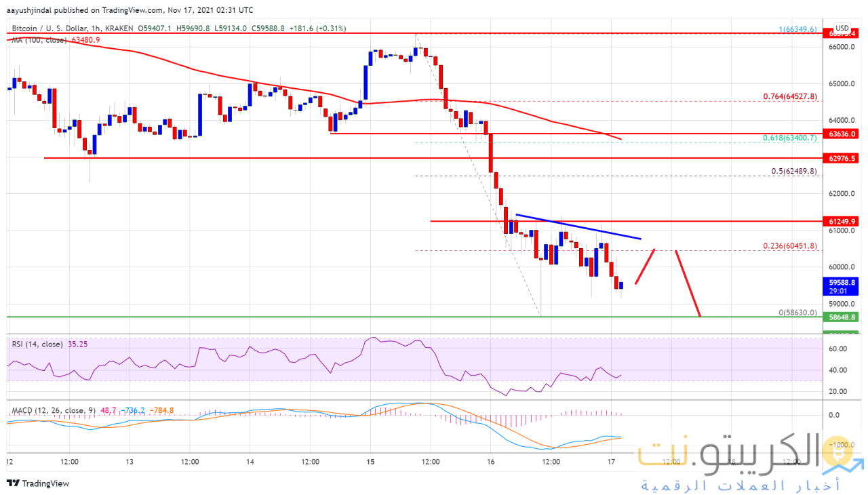The height and width of the screenshot is (495, 868).
Task: Click the 12:00 timestamp on time axis
Action: 70,462
